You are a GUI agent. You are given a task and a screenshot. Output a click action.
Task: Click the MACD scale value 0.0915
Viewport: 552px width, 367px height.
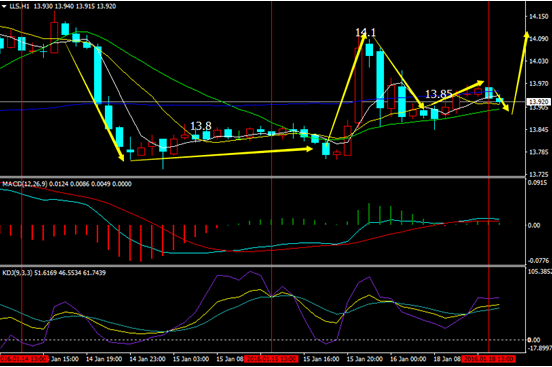coord(538,182)
